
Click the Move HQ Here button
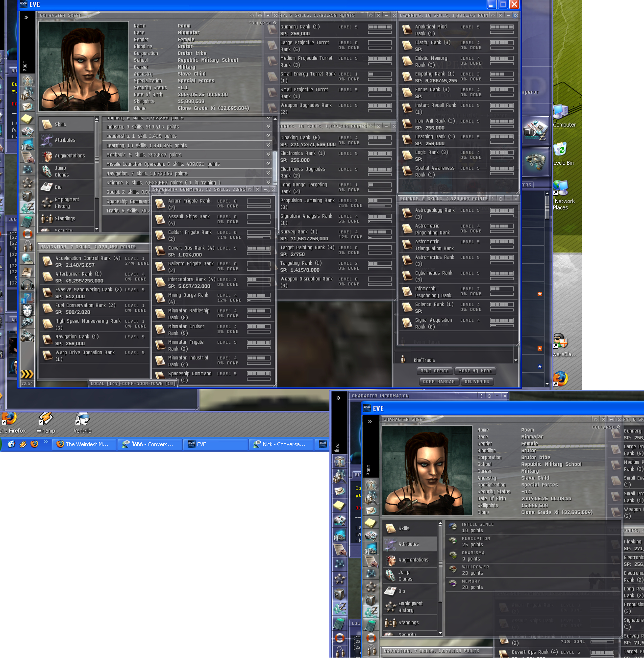475,371
